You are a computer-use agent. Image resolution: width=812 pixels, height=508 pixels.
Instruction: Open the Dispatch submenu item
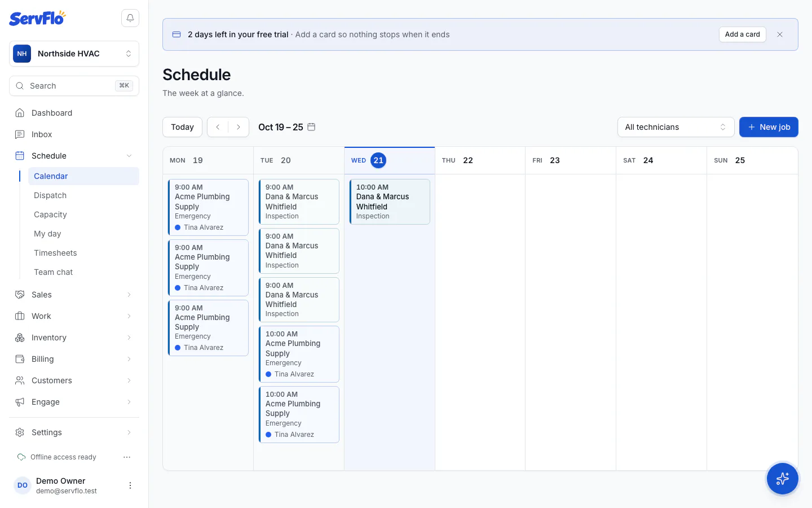(x=83, y=195)
